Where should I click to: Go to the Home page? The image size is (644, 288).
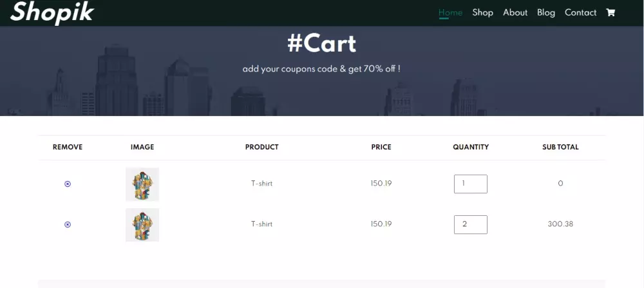coord(450,12)
